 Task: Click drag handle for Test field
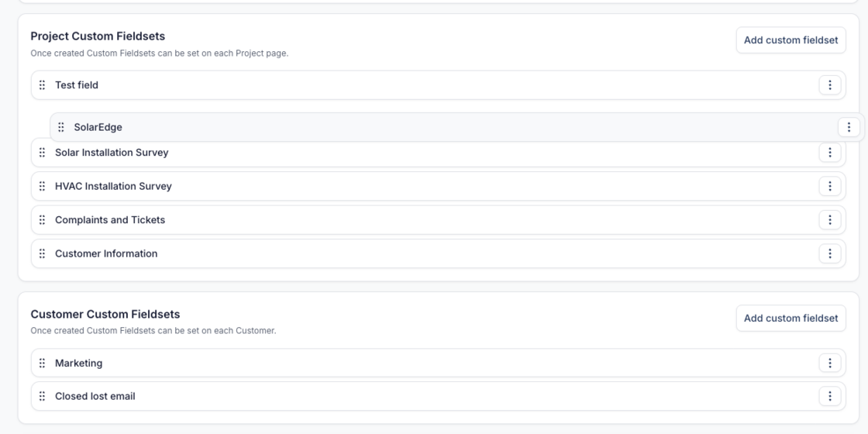(42, 85)
